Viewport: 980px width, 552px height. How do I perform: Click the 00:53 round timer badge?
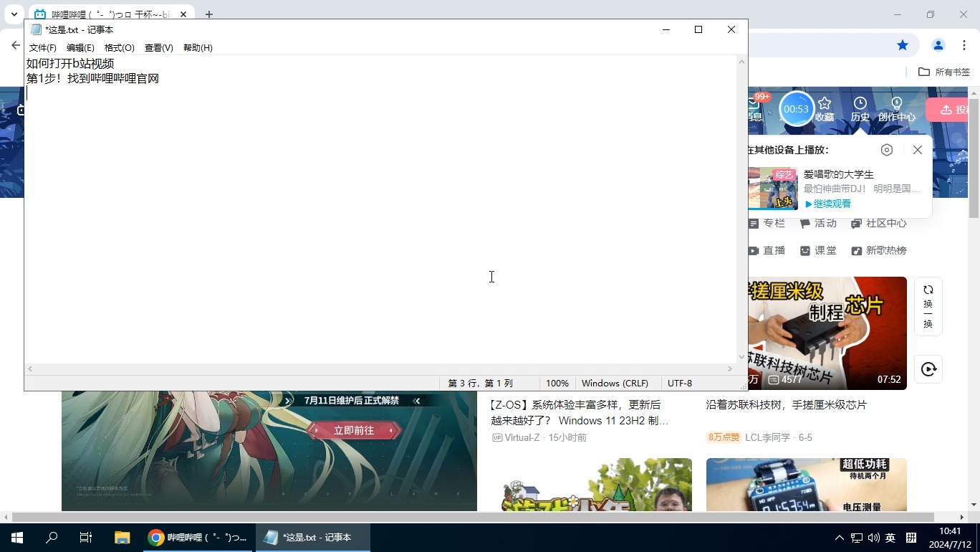pyautogui.click(x=796, y=109)
